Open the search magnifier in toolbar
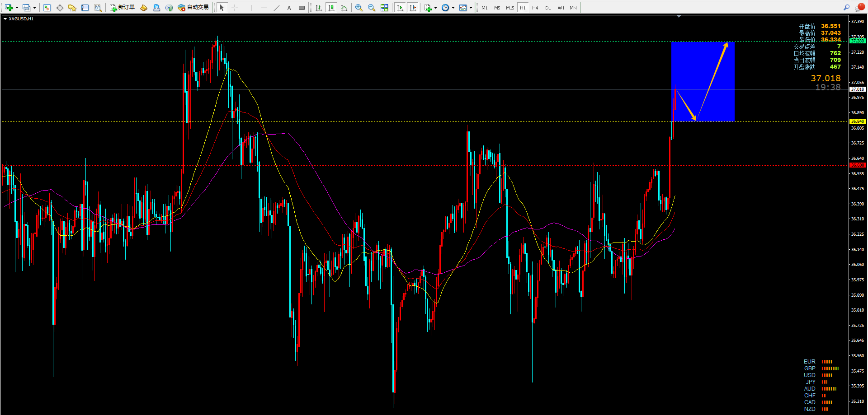The image size is (868, 415). tap(846, 7)
